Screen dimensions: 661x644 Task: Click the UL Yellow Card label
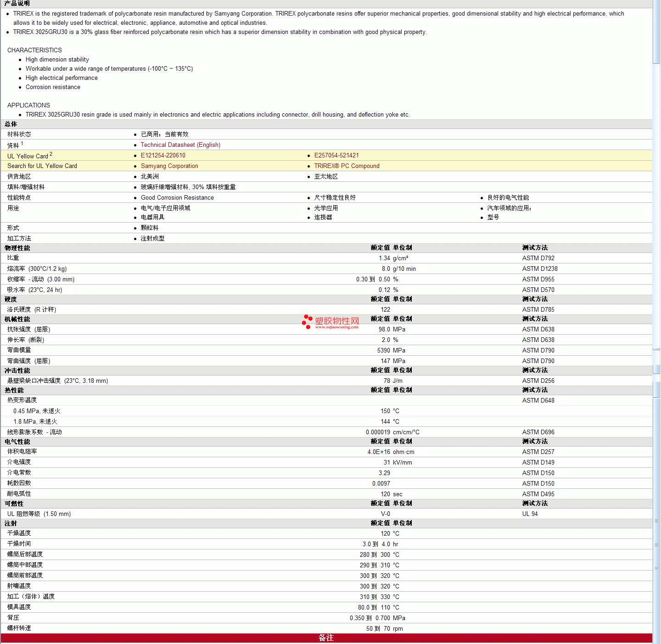pyautogui.click(x=28, y=156)
